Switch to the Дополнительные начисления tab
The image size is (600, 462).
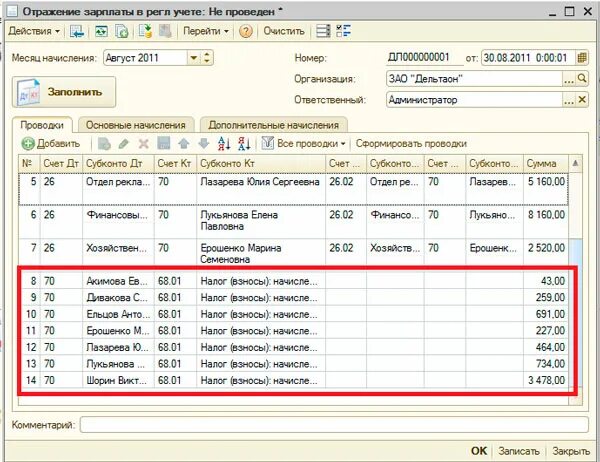click(x=274, y=125)
